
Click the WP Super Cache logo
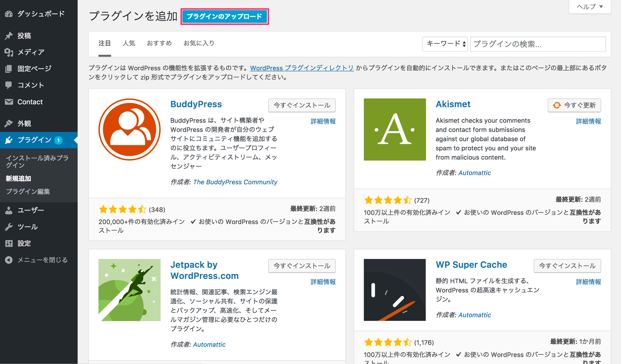[x=395, y=290]
